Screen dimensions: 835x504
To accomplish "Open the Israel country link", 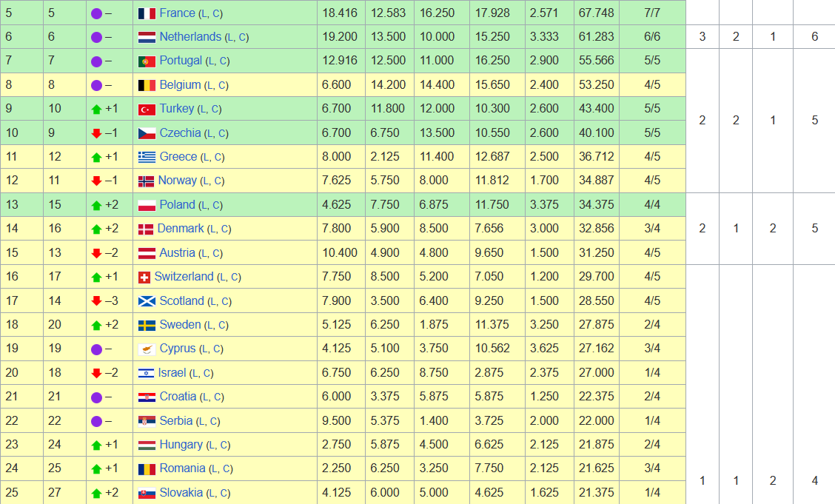I will 172,372.
